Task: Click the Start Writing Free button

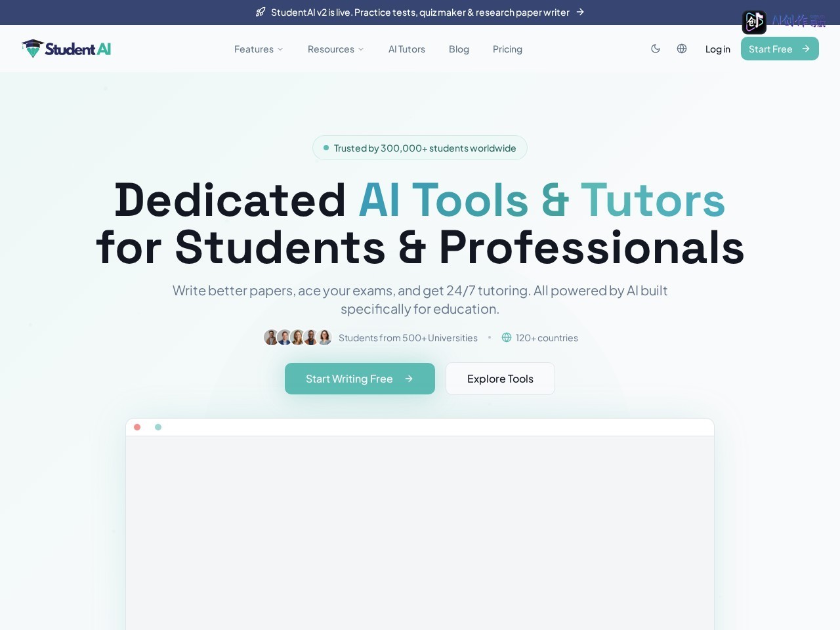Action: 360,379
